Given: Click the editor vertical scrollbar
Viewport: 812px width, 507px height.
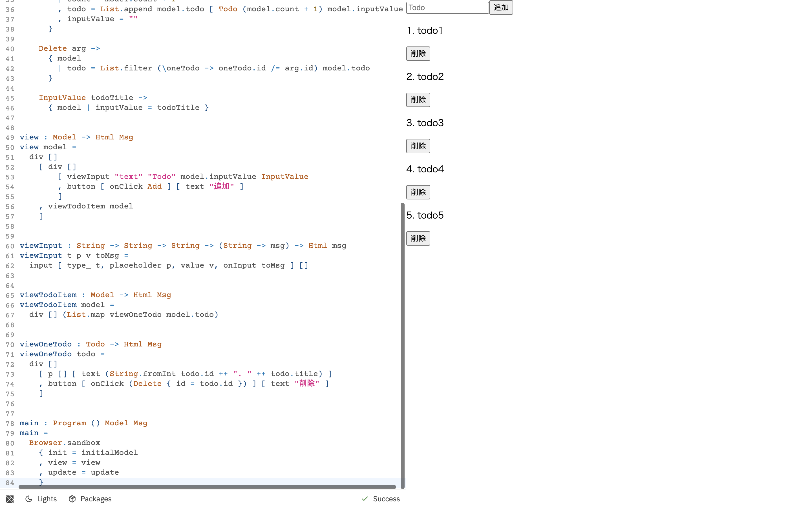Looking at the screenshot, I should tap(402, 345).
